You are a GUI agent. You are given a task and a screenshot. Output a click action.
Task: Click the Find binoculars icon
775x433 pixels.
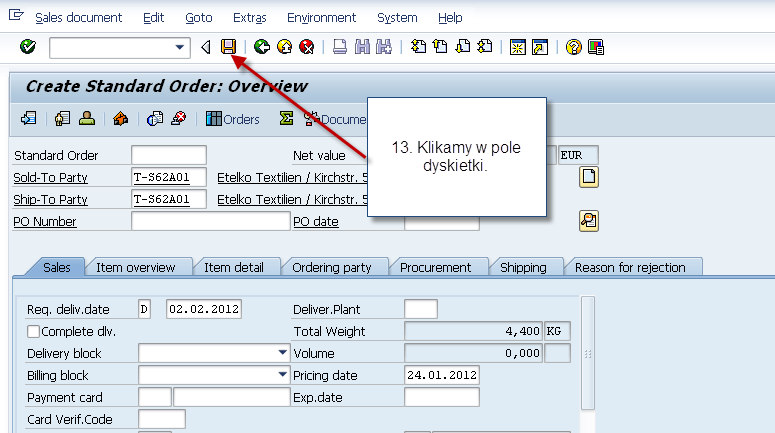click(362, 47)
